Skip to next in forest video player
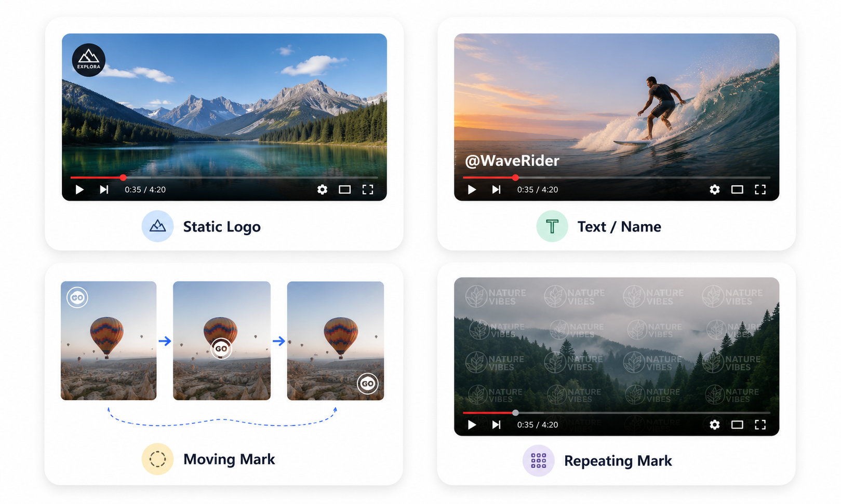The height and width of the screenshot is (504, 841). click(496, 425)
